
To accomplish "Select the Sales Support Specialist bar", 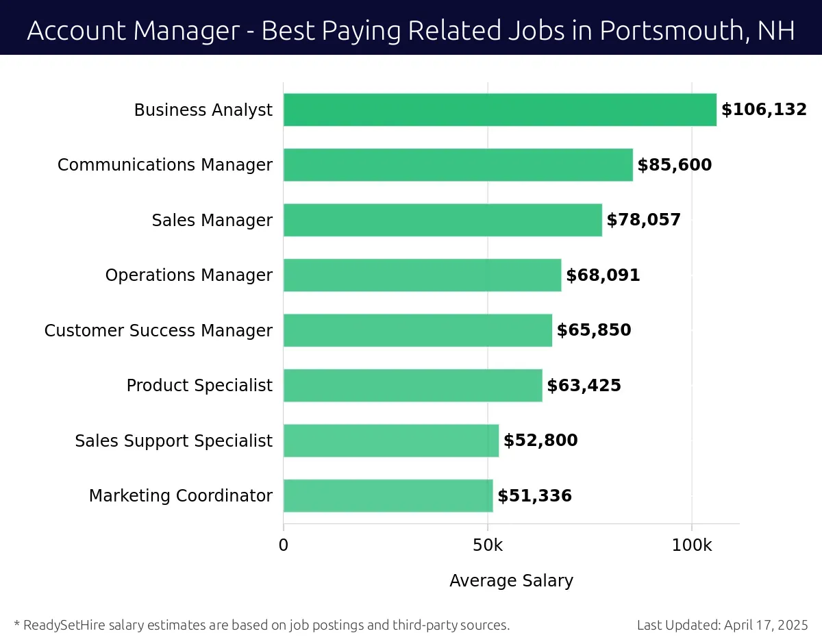I will point(390,441).
